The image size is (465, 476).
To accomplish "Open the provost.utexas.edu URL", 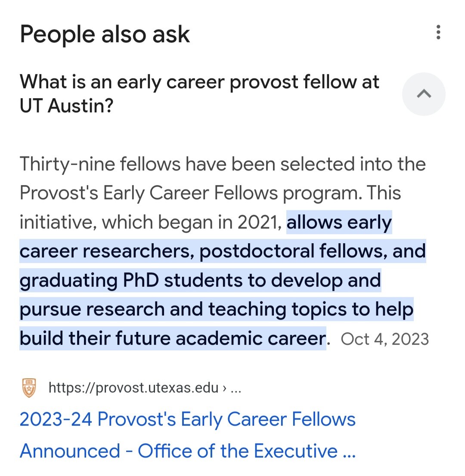I will [133, 388].
